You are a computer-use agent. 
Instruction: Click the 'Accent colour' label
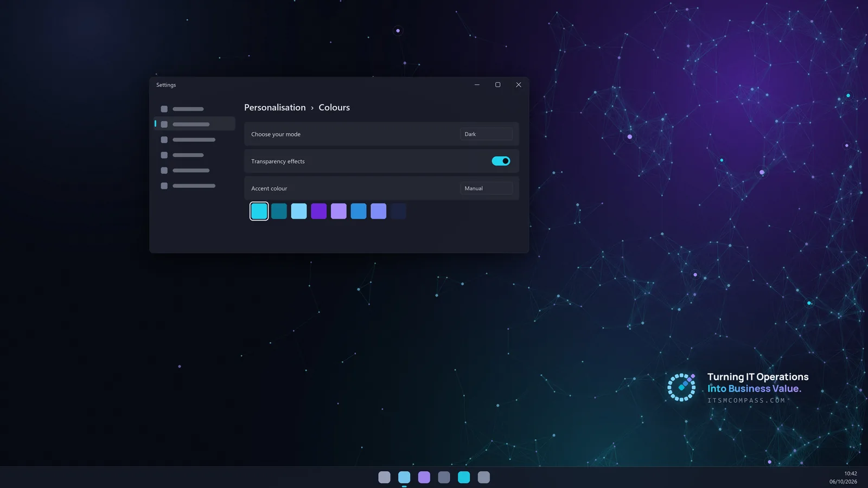[x=269, y=188]
